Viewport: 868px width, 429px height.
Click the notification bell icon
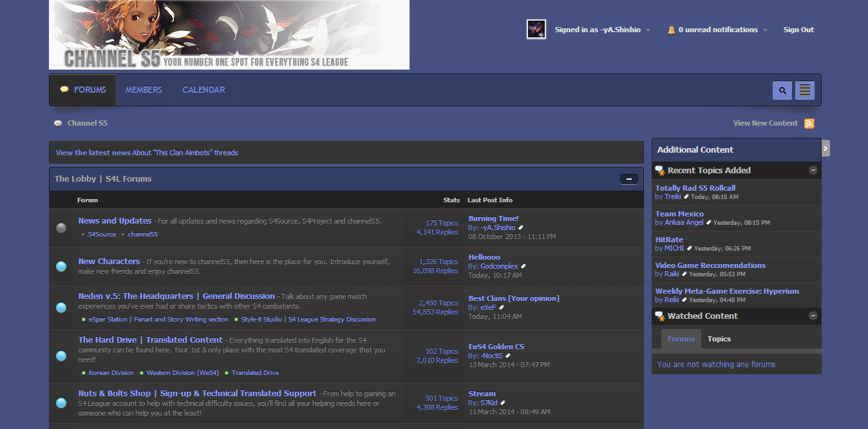tap(672, 30)
